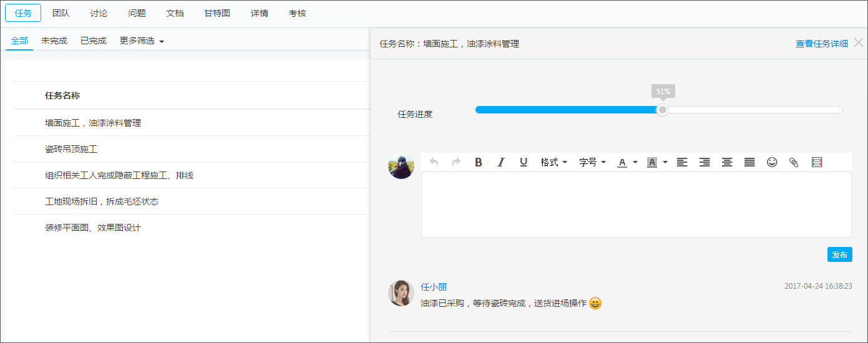Click the task progress slider handle
The height and width of the screenshot is (343, 868).
point(663,110)
